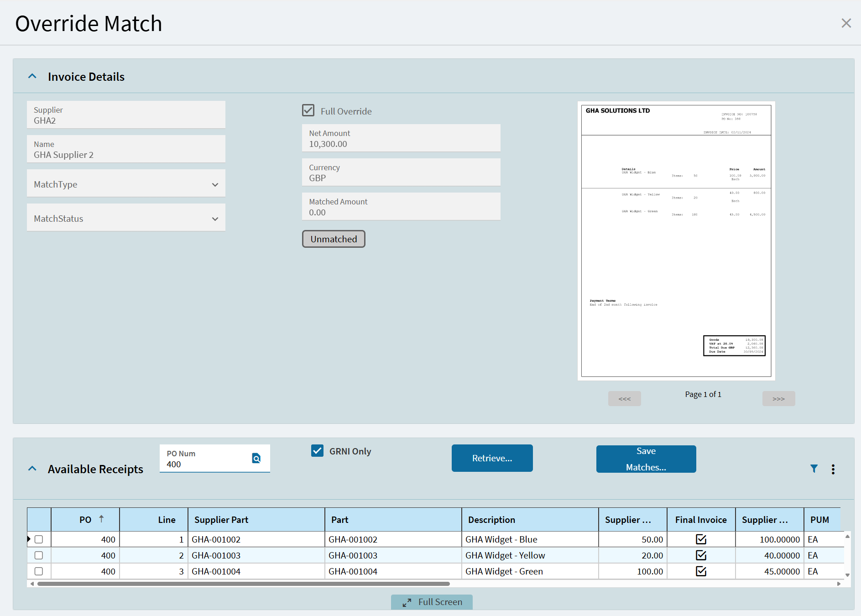Collapse the Invoice Details section

[x=32, y=76]
